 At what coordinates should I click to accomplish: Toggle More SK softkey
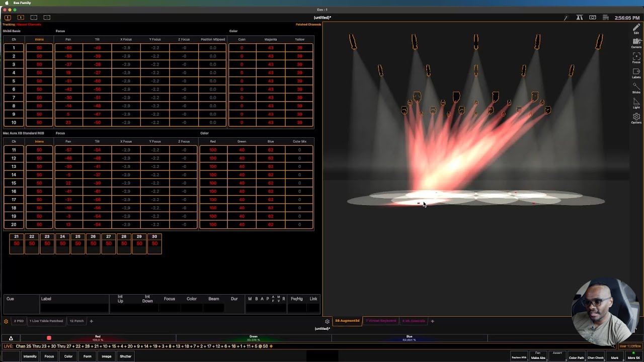coord(633,356)
